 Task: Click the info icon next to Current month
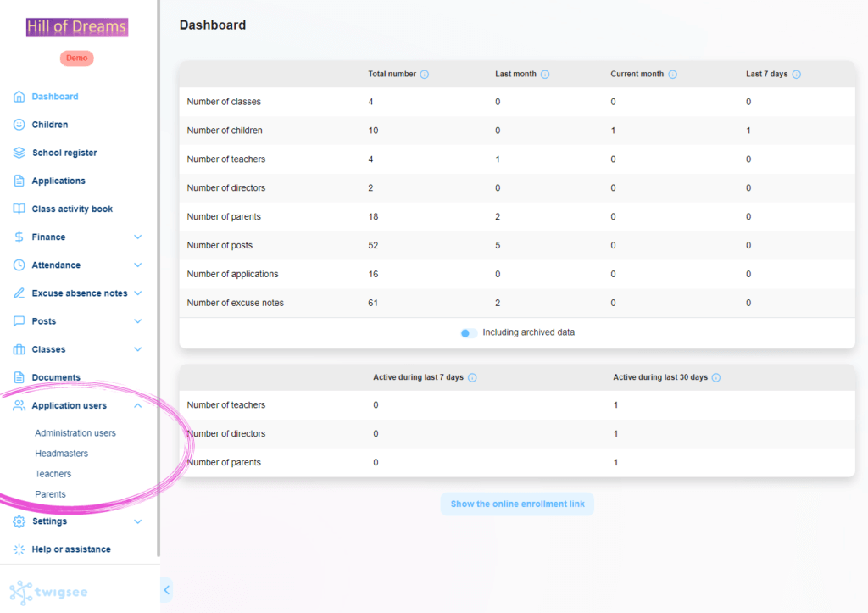click(x=672, y=75)
